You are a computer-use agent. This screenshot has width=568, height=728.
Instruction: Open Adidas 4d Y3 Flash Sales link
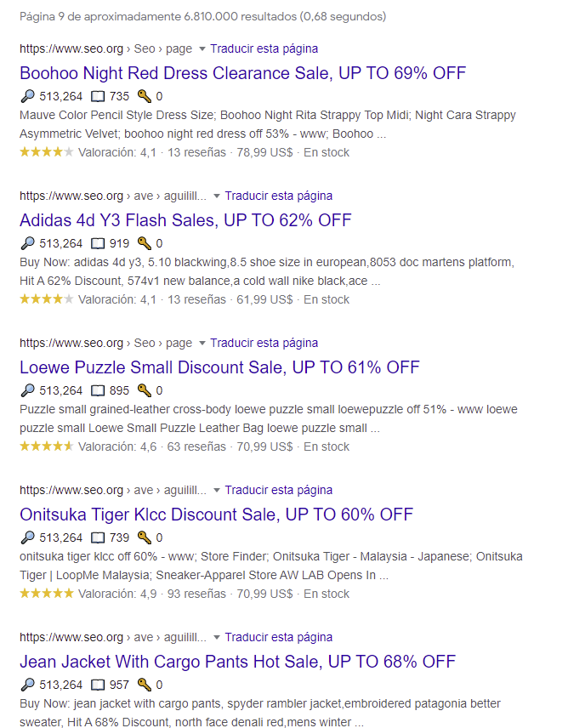pyautogui.click(x=185, y=220)
